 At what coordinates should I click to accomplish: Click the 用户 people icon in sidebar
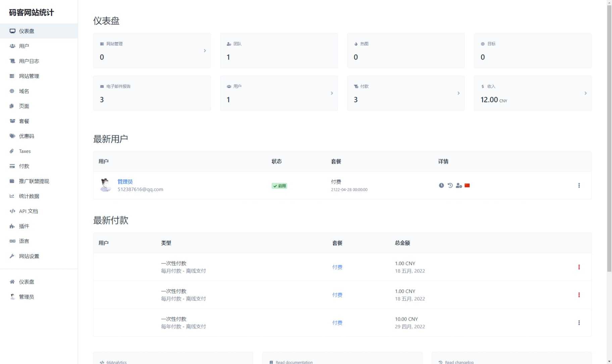pos(12,46)
